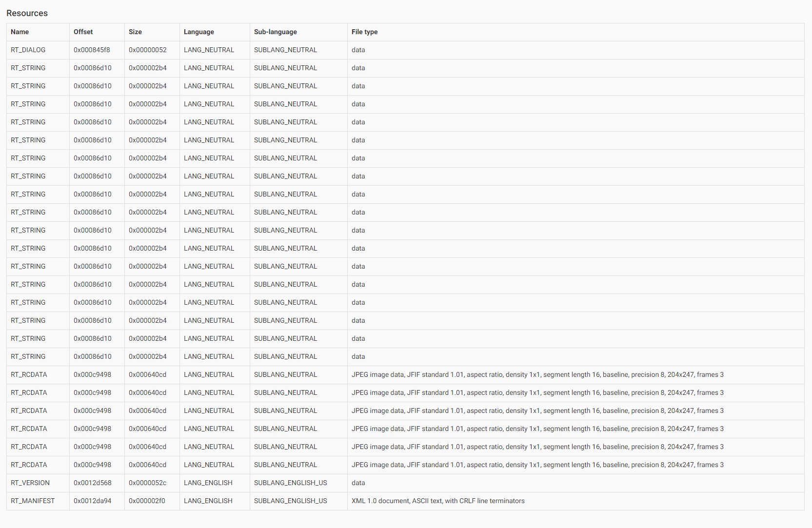The width and height of the screenshot is (812, 528).
Task: Click size value 0x000002f0
Action: (147, 501)
